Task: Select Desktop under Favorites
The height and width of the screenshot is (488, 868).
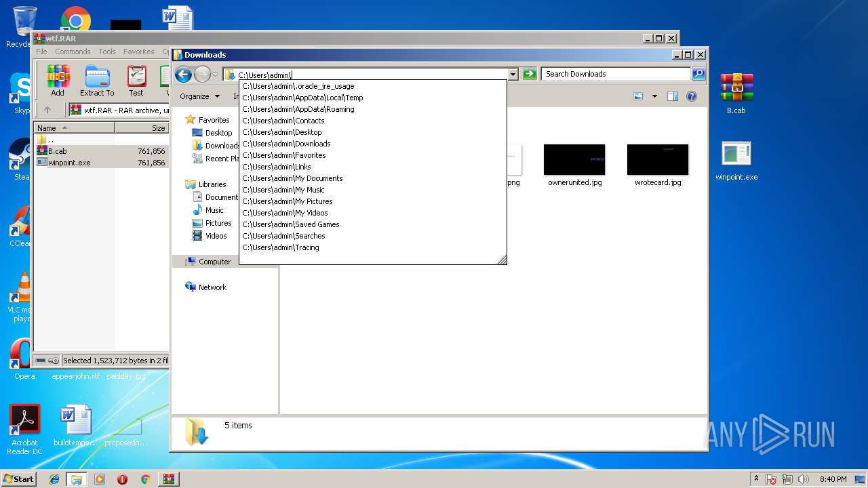Action: pyautogui.click(x=212, y=133)
